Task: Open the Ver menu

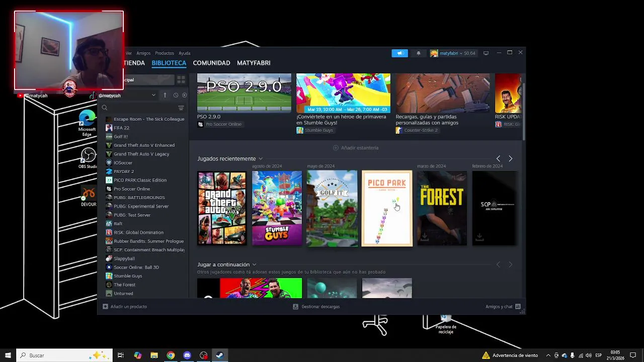Action: click(129, 53)
